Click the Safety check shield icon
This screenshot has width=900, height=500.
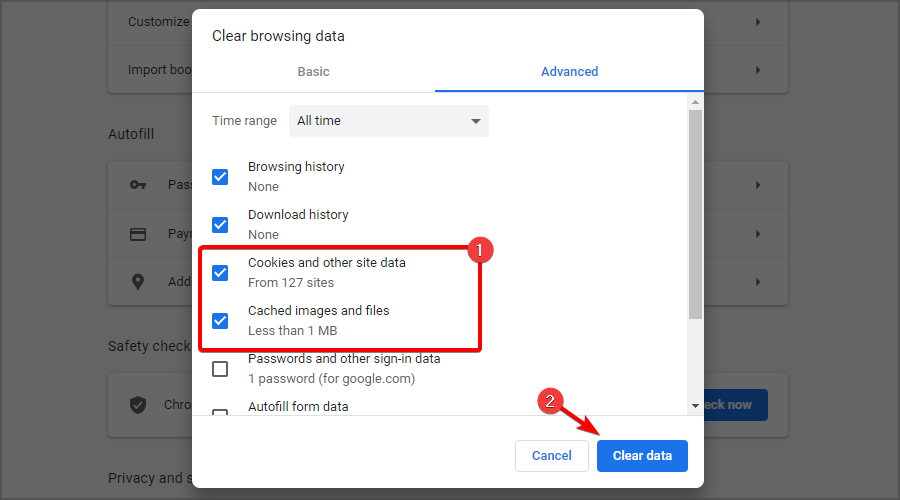point(138,405)
